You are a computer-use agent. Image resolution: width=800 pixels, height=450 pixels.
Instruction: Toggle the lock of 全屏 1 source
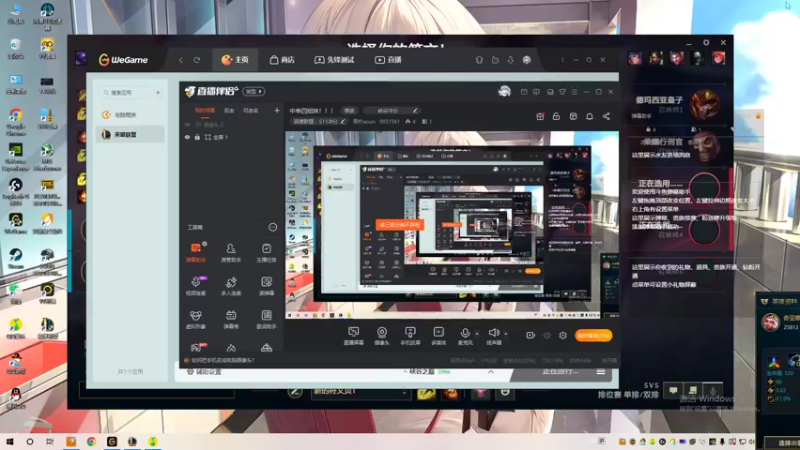click(197, 137)
